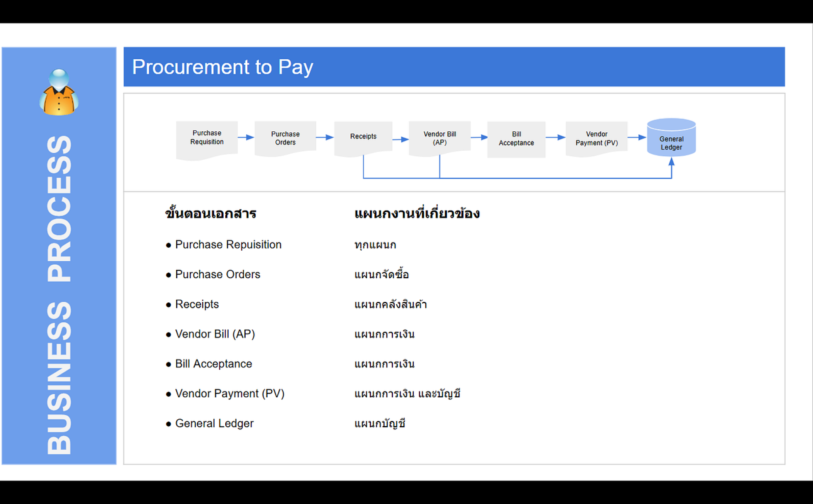Click the BUSINESS PROCESS vertical sidebar text
The width and height of the screenshot is (813, 504).
tap(59, 295)
